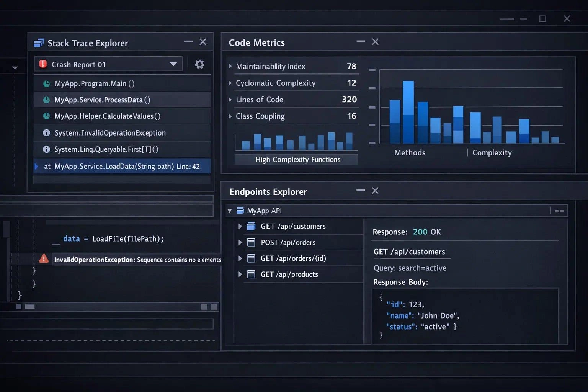Click the code editor horizontal scrollbar thumb
588x392 pixels.
pos(30,307)
